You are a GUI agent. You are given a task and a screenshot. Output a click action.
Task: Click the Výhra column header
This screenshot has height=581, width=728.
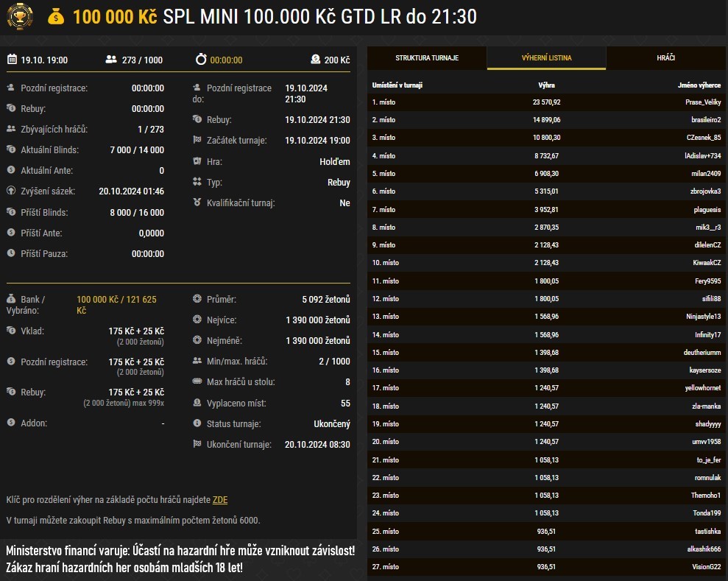546,85
